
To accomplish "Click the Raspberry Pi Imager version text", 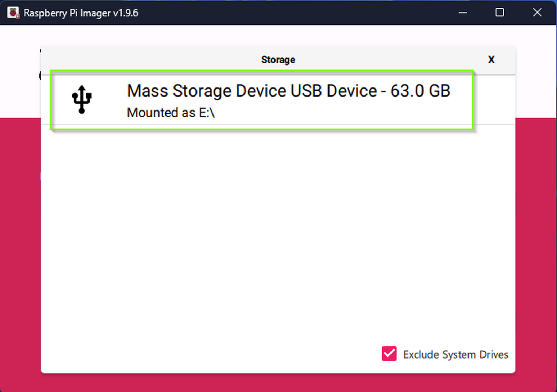I will click(81, 13).
